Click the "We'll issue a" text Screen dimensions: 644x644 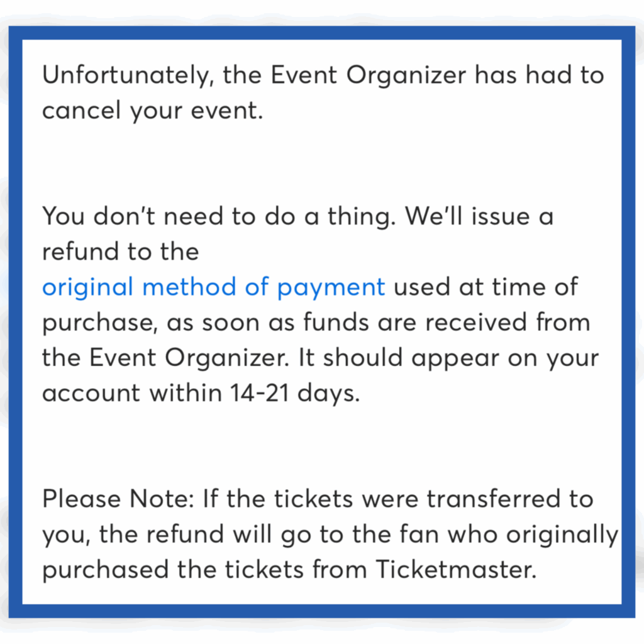pos(479,217)
